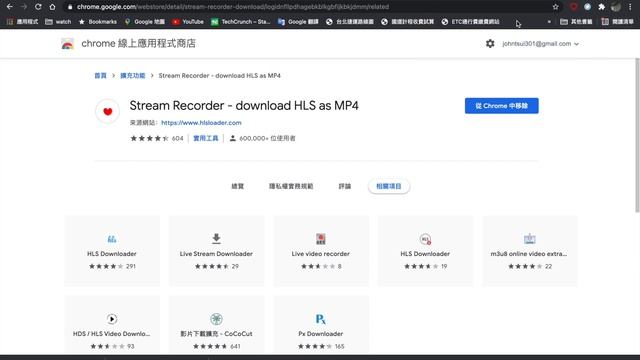This screenshot has width=640, height=360.
Task: Show hidden bookmarks with the overflow chevron
Action: (x=549, y=22)
